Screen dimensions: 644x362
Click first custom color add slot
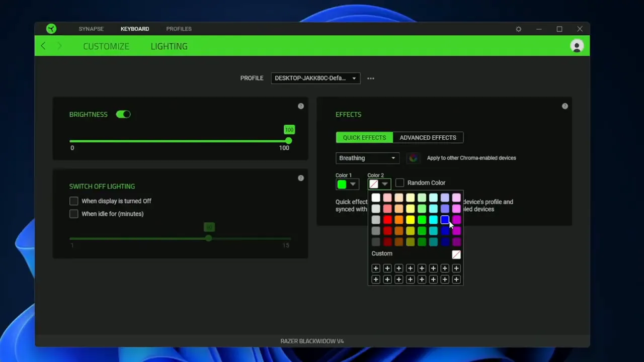click(x=376, y=268)
